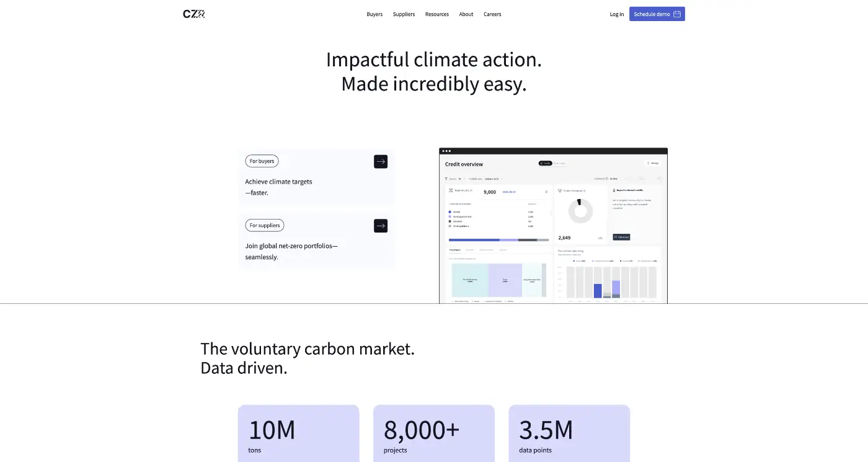868x462 pixels.
Task: Click the trophy icon beside Share of removal
Action: (x=560, y=190)
